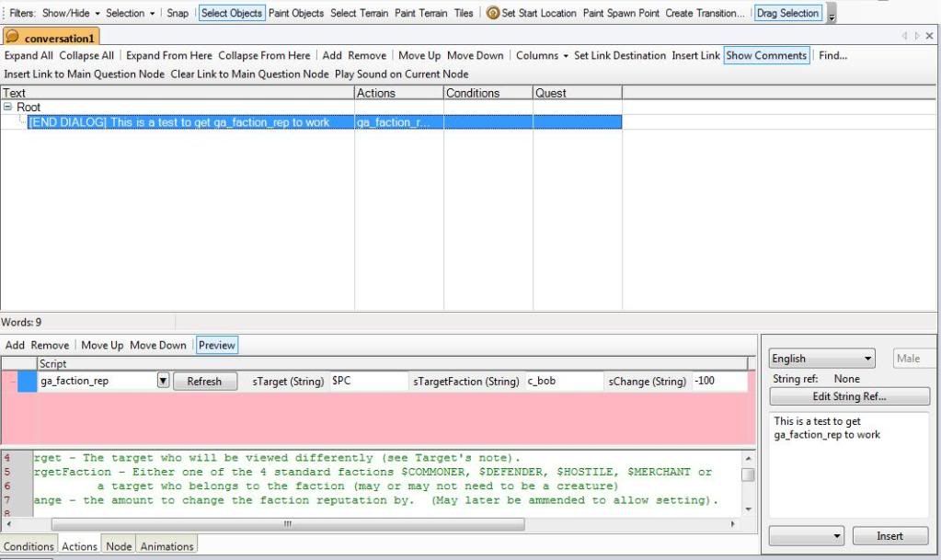Click the sChange value field showing -100
Image resolution: width=941 pixels, height=560 pixels.
click(x=721, y=381)
